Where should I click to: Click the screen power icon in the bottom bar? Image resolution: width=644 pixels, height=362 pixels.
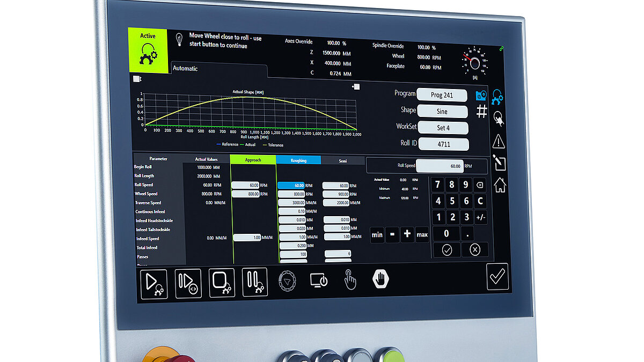point(318,280)
